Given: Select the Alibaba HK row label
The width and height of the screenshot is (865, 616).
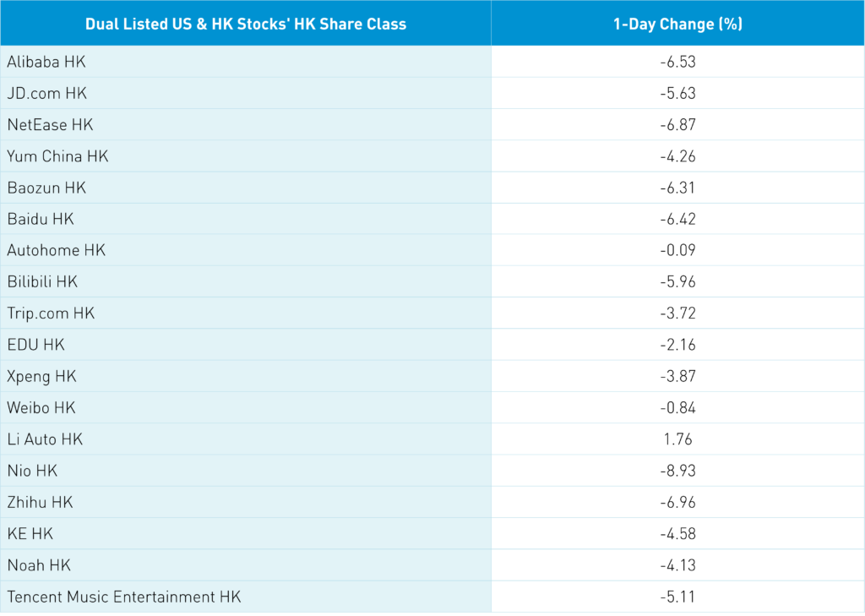Looking at the screenshot, I should [x=46, y=62].
